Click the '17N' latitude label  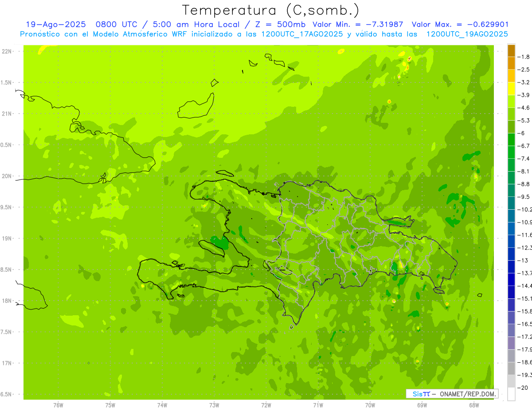coord(7,363)
